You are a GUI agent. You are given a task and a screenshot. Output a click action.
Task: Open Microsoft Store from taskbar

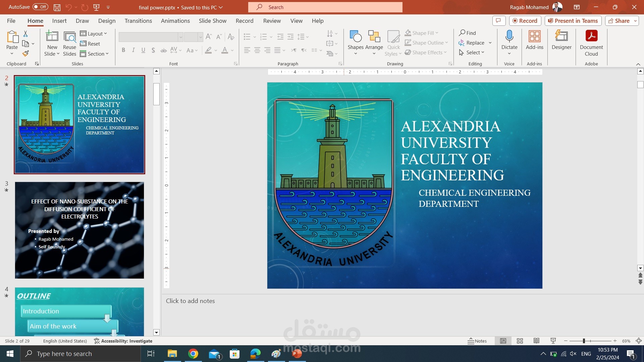tap(234, 354)
